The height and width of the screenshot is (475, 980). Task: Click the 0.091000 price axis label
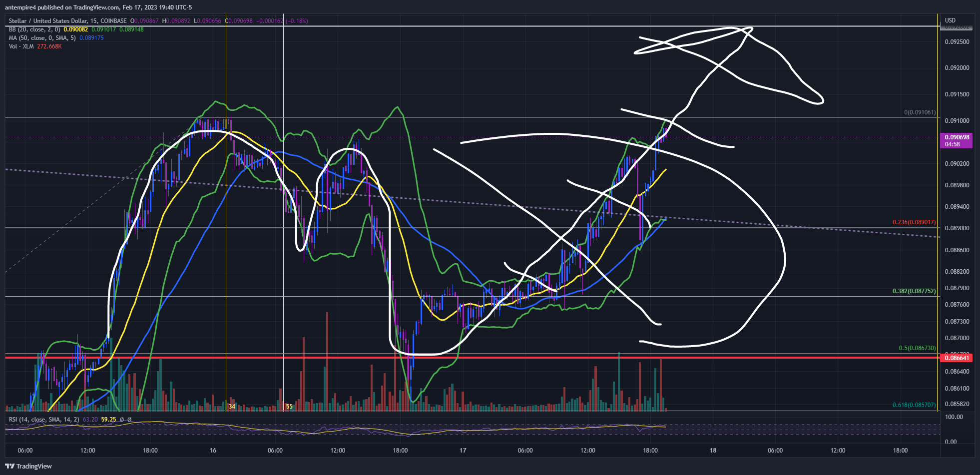point(957,121)
